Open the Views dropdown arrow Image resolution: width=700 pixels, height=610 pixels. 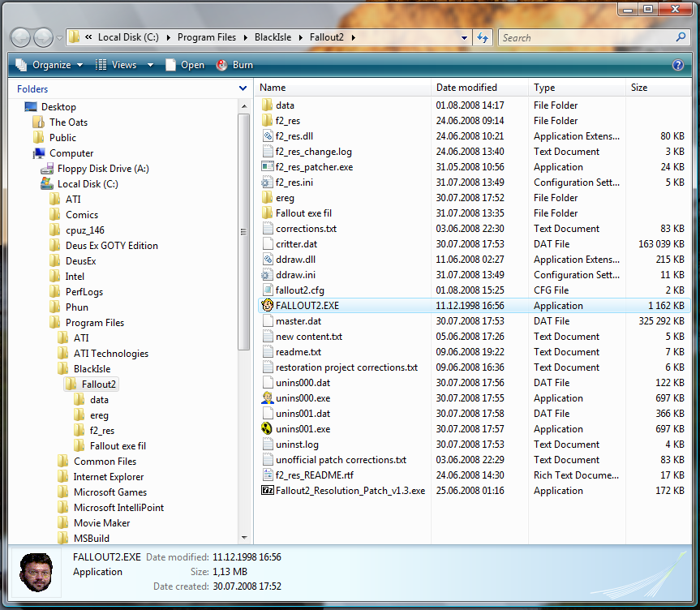(x=150, y=65)
